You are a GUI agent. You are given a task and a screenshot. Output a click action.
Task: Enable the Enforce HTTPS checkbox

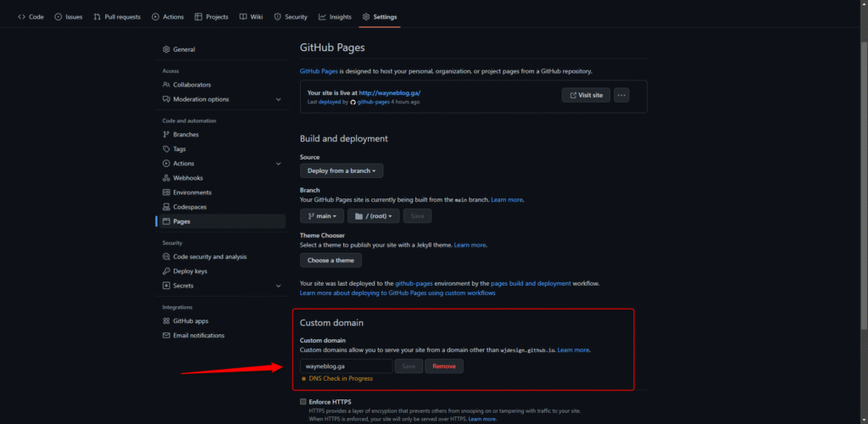pos(303,401)
